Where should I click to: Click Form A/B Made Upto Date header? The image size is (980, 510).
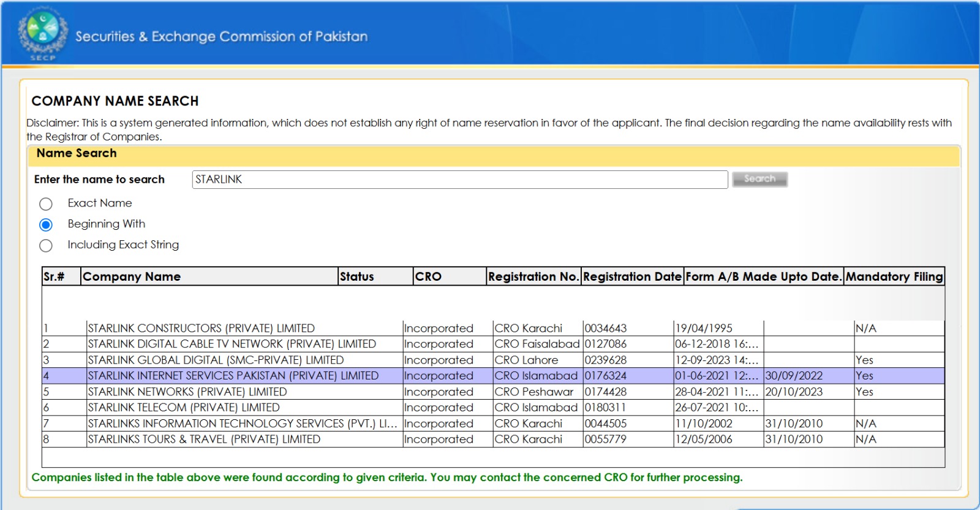763,276
